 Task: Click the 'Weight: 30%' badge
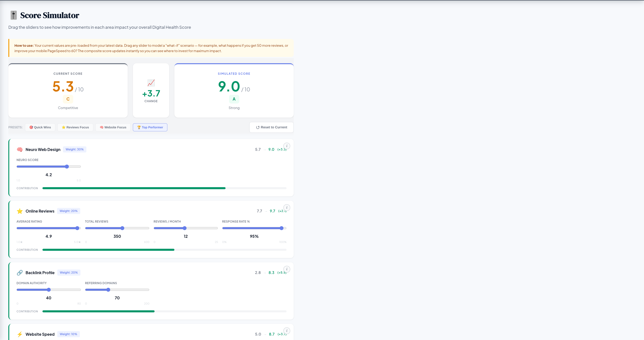click(75, 149)
